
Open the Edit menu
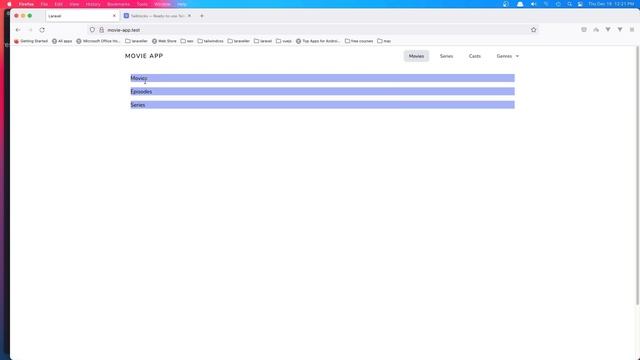coord(59,4)
